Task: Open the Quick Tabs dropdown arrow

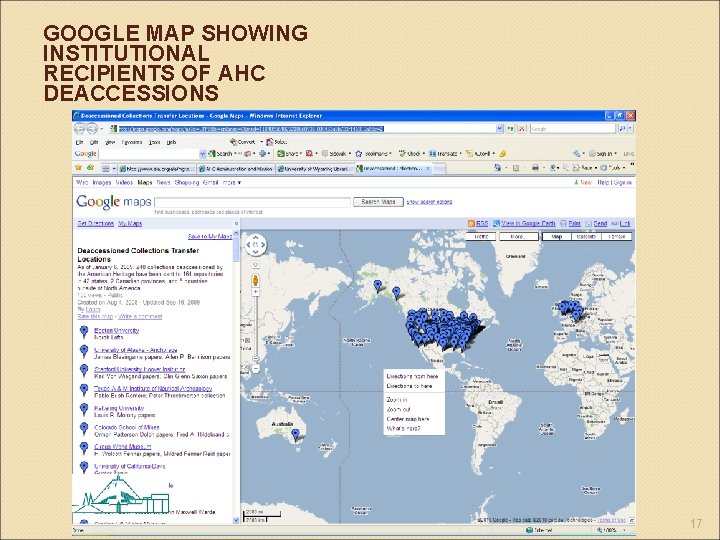Action: pyautogui.click(x=114, y=169)
